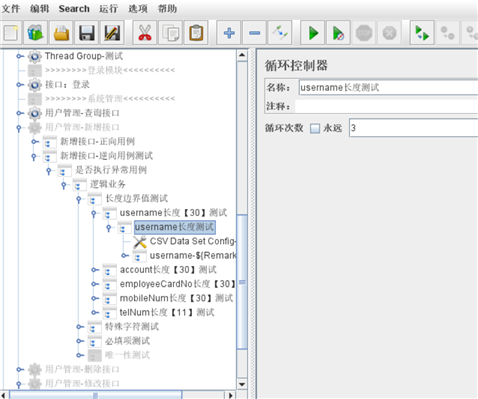Select mobileNum长度【30】测试 tree item
The image size is (478, 399).
(x=176, y=298)
